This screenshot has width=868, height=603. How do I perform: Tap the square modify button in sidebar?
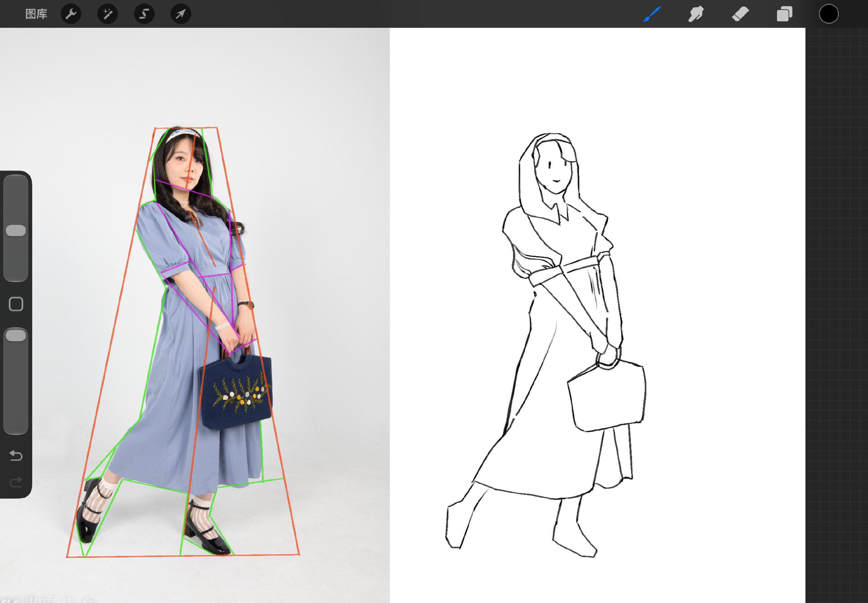pos(16,304)
